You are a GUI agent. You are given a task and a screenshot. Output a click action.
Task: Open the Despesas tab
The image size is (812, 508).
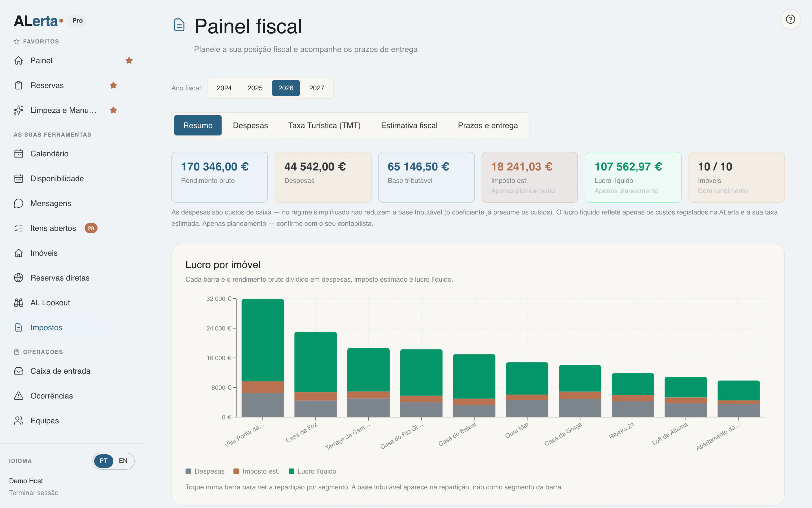tap(250, 125)
